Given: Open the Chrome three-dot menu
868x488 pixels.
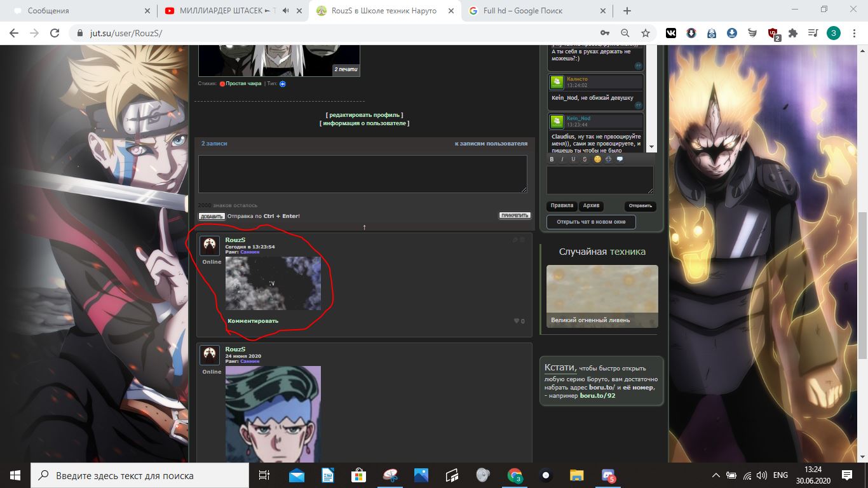Looking at the screenshot, I should click(x=853, y=33).
